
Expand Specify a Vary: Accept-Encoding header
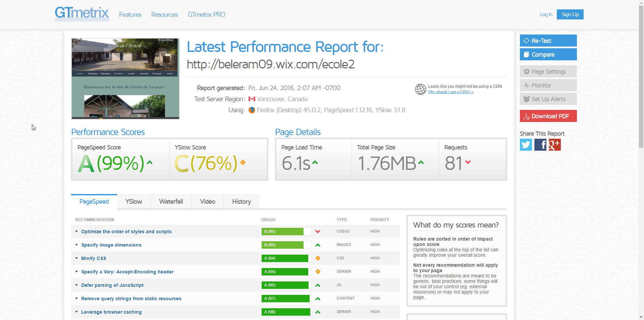click(127, 272)
